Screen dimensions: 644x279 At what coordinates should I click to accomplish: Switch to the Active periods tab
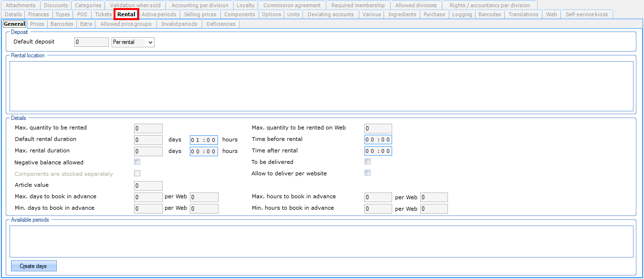[x=159, y=14]
